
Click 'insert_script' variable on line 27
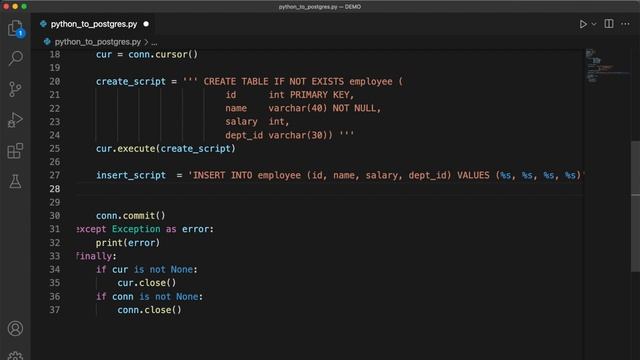[131, 176]
